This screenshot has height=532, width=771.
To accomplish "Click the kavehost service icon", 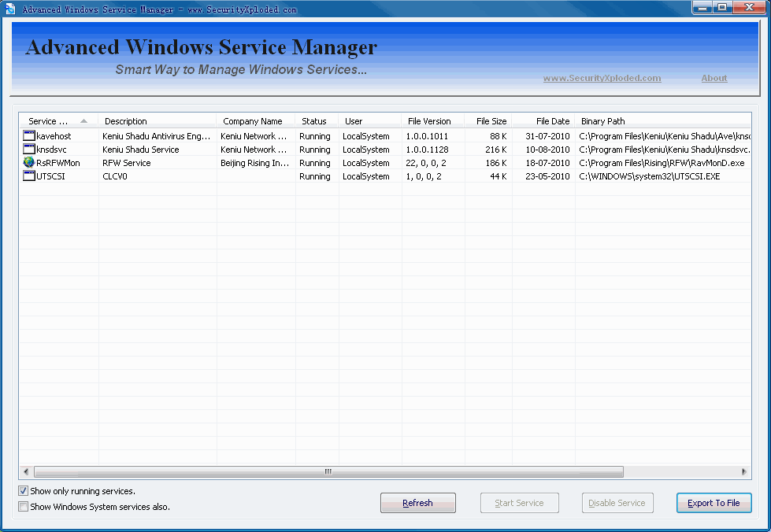I will [29, 135].
